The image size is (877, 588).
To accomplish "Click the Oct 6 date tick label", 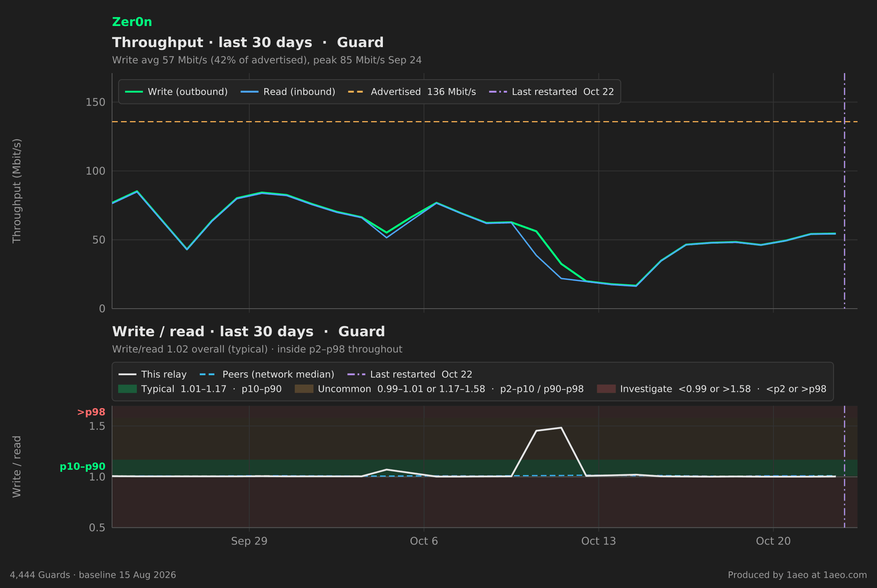I will coord(424,541).
